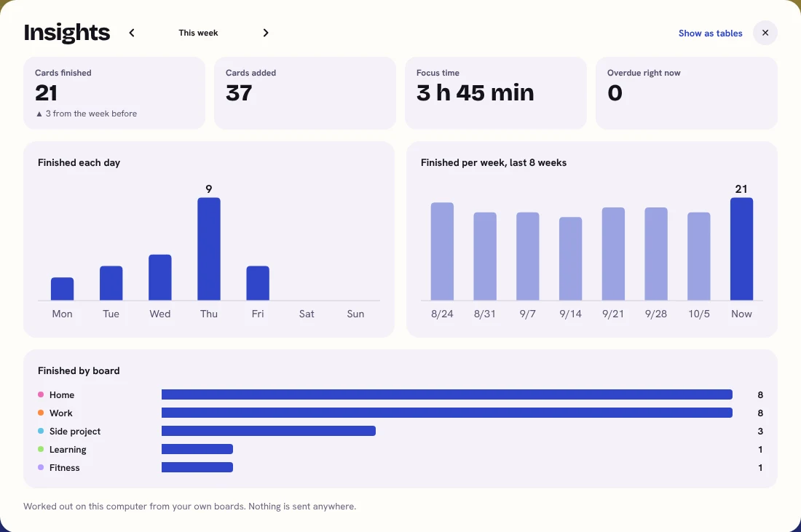This screenshot has width=801, height=532.
Task: Click the Fitness board label
Action: (64, 468)
